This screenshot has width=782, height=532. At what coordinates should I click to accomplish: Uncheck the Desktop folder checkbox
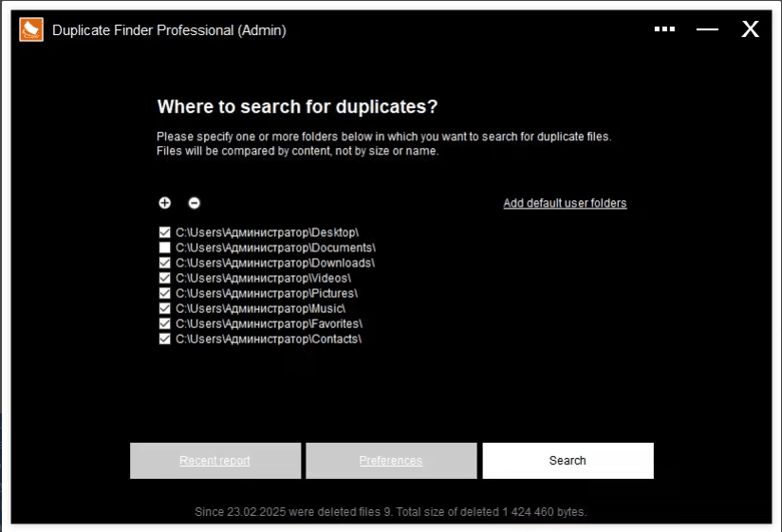(x=164, y=232)
